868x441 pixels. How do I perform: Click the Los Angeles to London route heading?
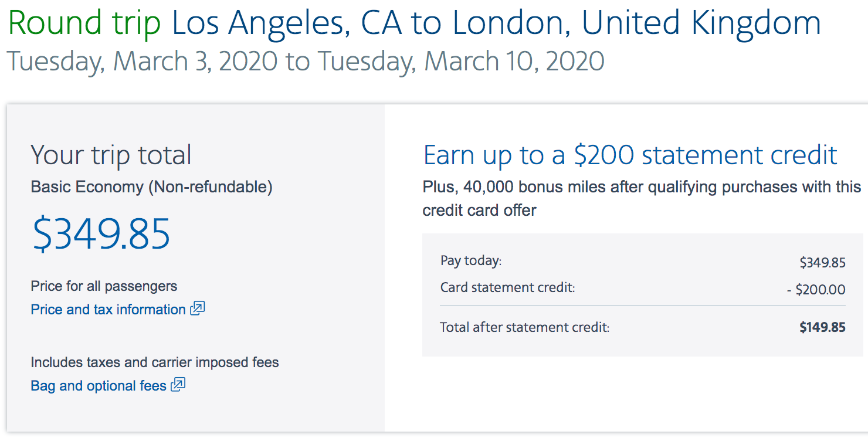point(496,23)
